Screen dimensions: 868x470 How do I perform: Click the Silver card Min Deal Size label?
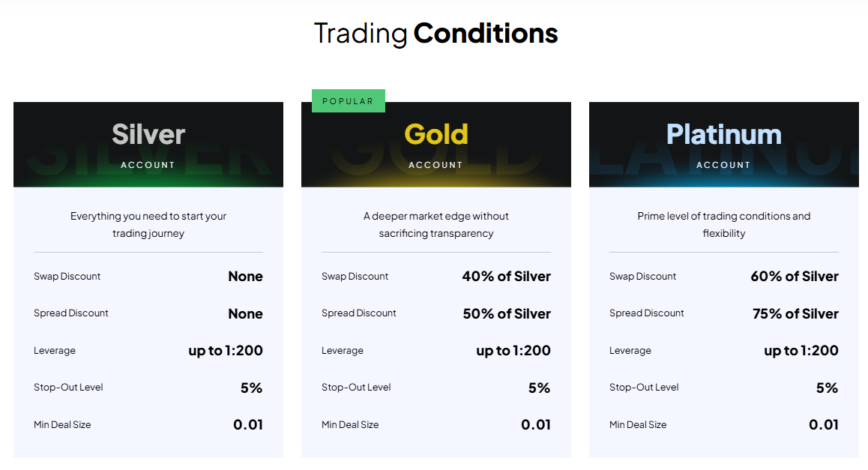62,424
